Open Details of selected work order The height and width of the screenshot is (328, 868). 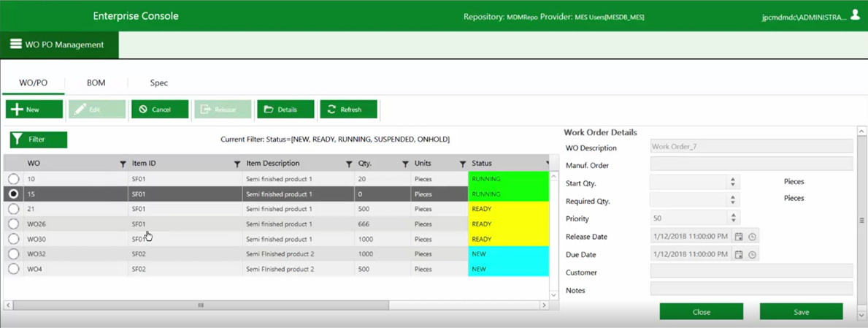click(285, 109)
